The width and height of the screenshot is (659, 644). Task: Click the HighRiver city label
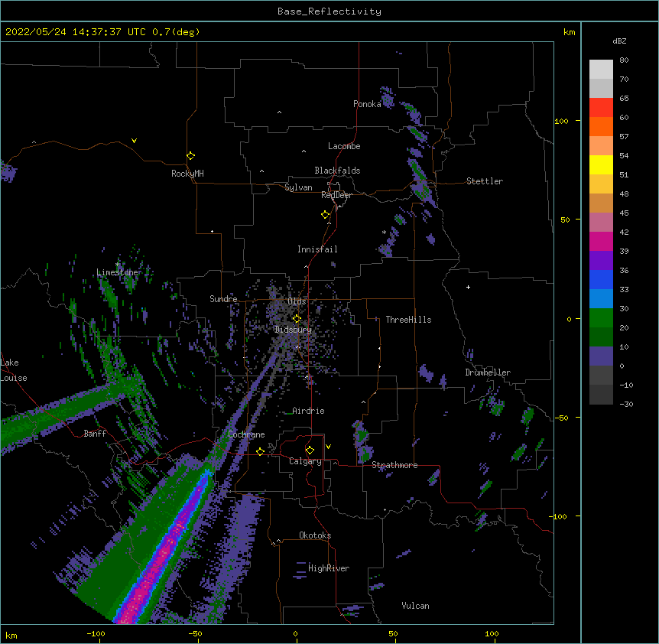pyautogui.click(x=329, y=568)
